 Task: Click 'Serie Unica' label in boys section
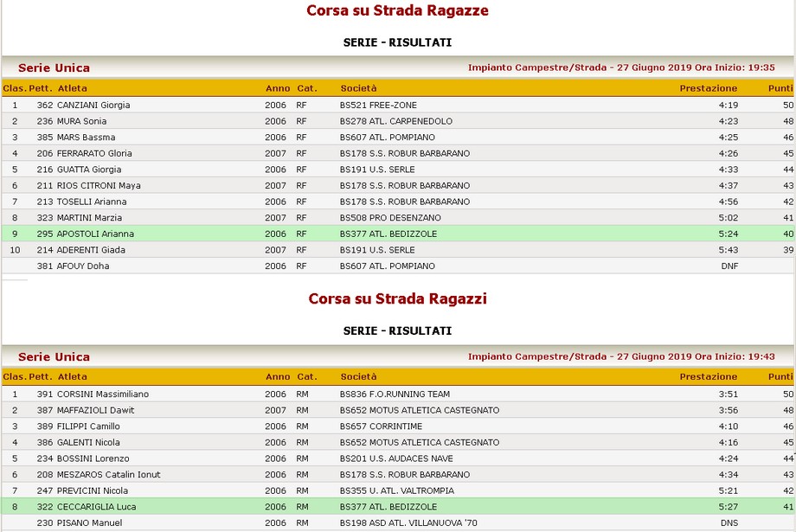(54, 357)
